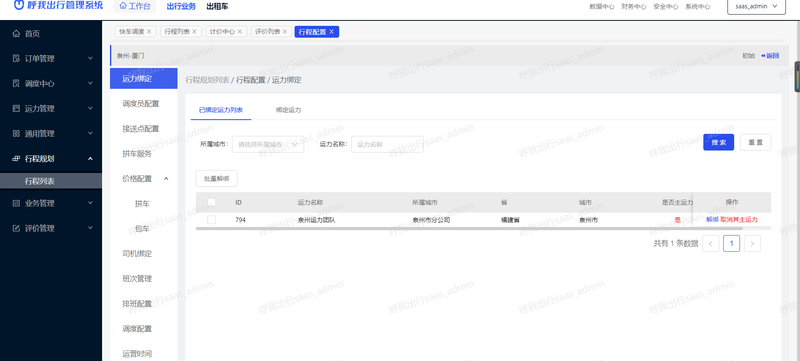This screenshot has width=800, height=361.
Task: Click the 返回 back link
Action: click(x=770, y=56)
